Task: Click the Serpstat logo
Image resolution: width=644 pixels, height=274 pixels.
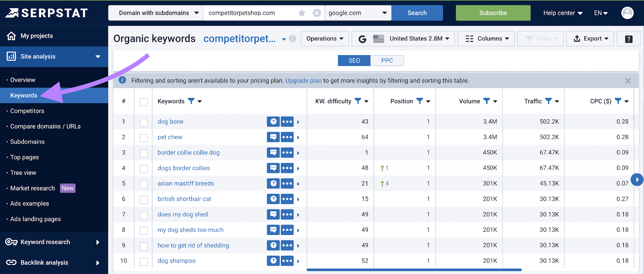Action: (x=46, y=13)
